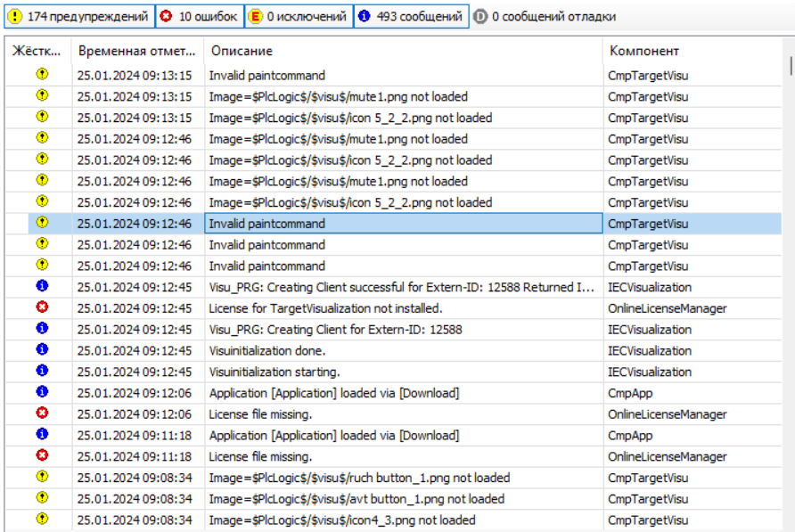Click timestamp 09:13:15 of mute1.png row
The image size is (795, 532).
point(135,97)
